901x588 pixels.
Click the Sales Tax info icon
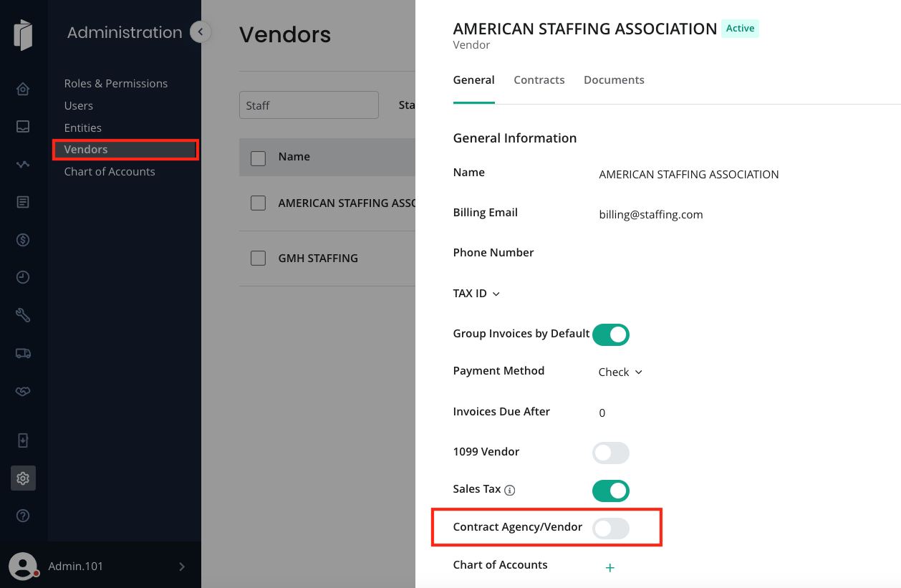(x=510, y=491)
